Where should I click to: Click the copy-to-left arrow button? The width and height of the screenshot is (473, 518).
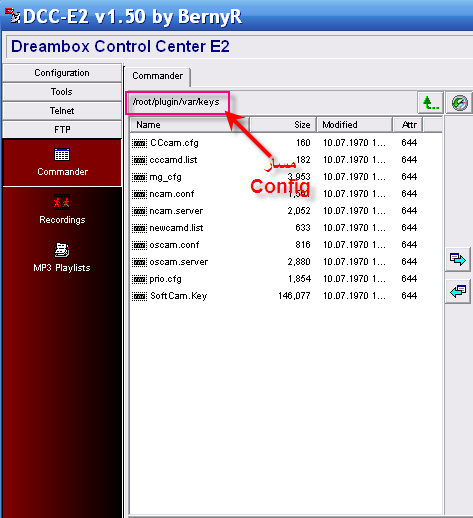click(x=458, y=292)
